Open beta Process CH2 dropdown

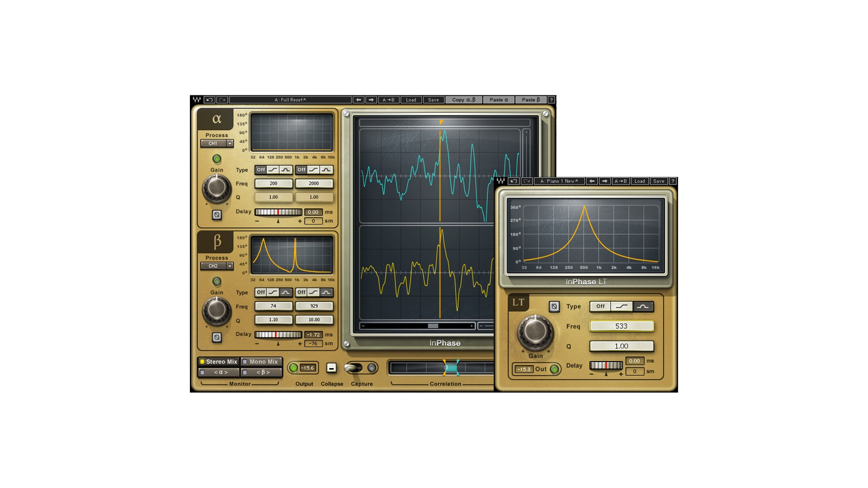pyautogui.click(x=216, y=266)
